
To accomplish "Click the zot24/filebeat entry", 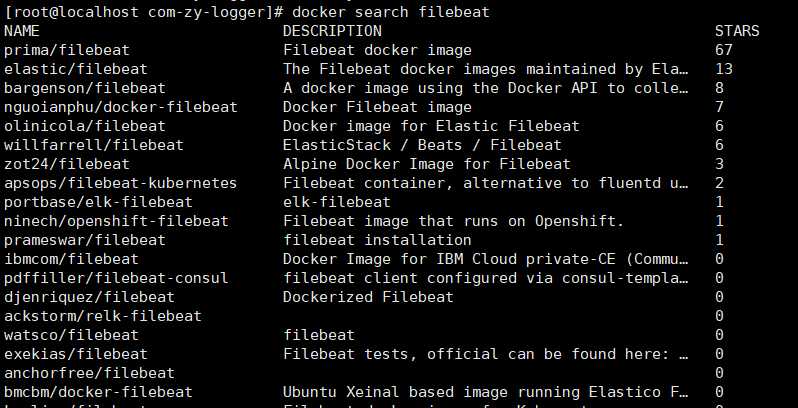I will point(67,164).
